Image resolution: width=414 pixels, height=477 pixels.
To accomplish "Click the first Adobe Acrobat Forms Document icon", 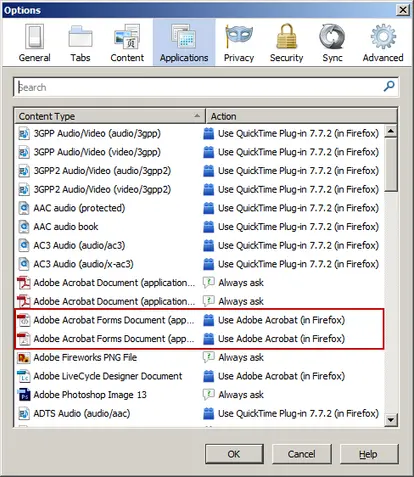I will tap(24, 320).
